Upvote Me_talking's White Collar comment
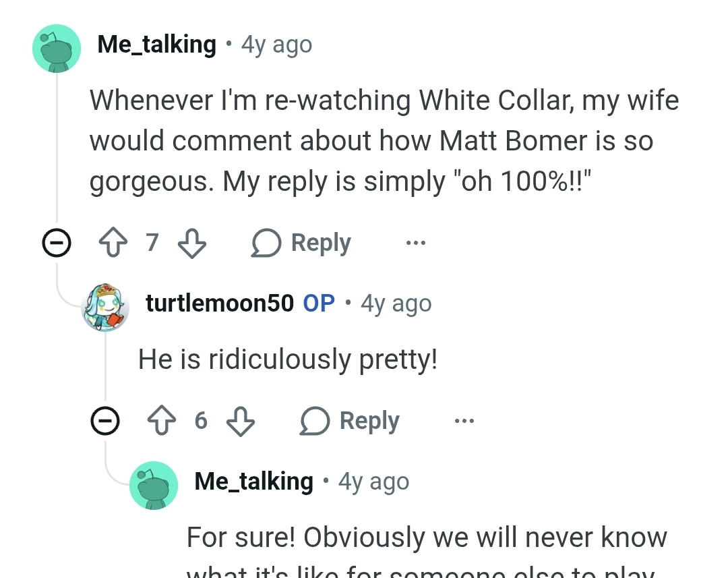 point(113,242)
